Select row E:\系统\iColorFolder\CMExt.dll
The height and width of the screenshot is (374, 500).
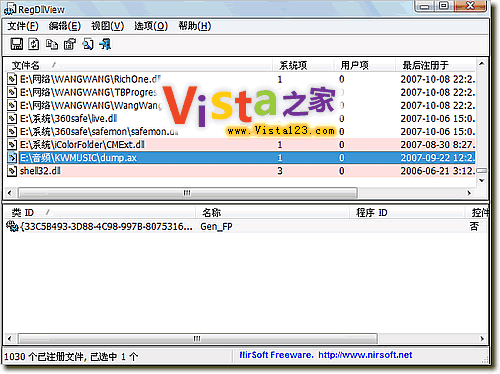(241, 144)
